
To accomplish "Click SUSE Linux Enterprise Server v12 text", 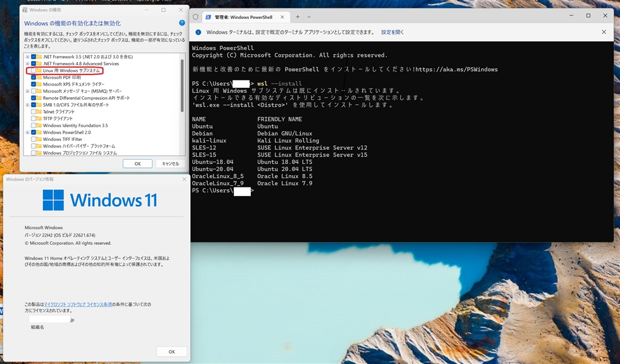I will point(312,148).
